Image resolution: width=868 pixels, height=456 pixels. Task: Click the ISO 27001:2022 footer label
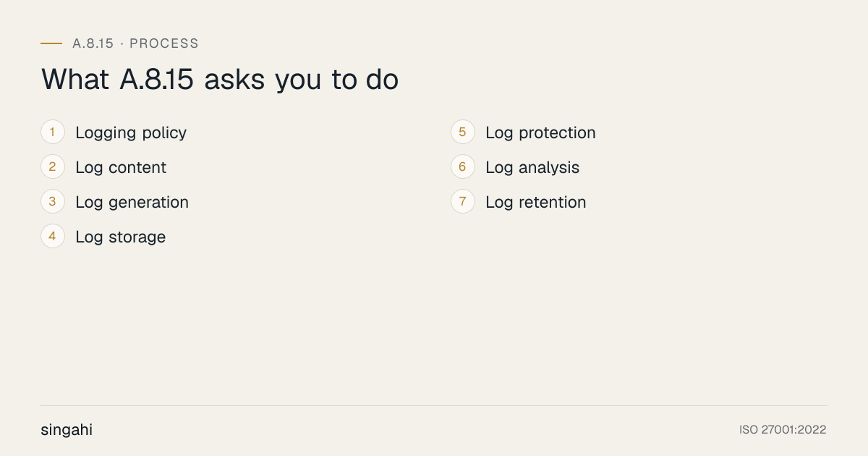[x=783, y=430]
